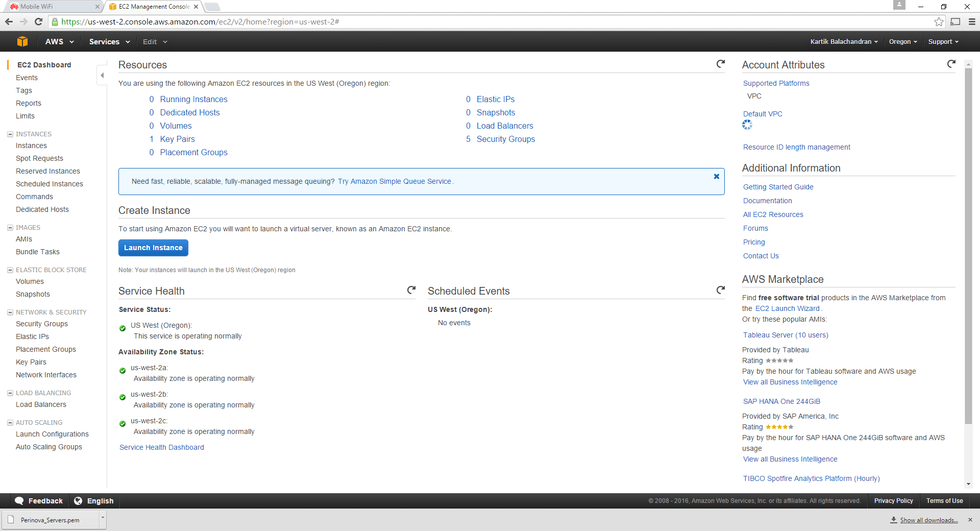
Task: Open AMIs in the sidebar
Action: 24,239
